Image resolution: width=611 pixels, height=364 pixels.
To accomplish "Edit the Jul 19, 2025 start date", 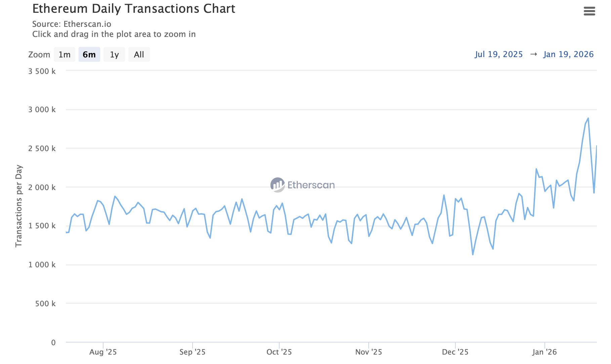I will 499,54.
